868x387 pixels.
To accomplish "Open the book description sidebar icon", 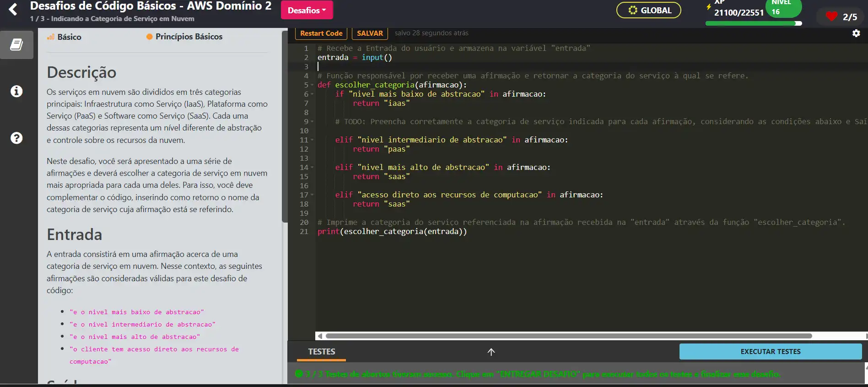I will click(16, 45).
